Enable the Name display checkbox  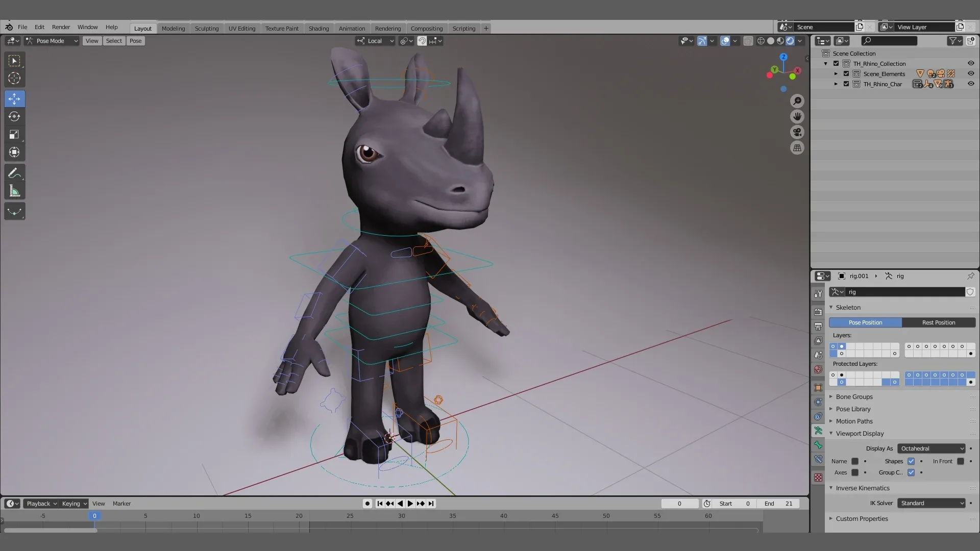coord(855,461)
